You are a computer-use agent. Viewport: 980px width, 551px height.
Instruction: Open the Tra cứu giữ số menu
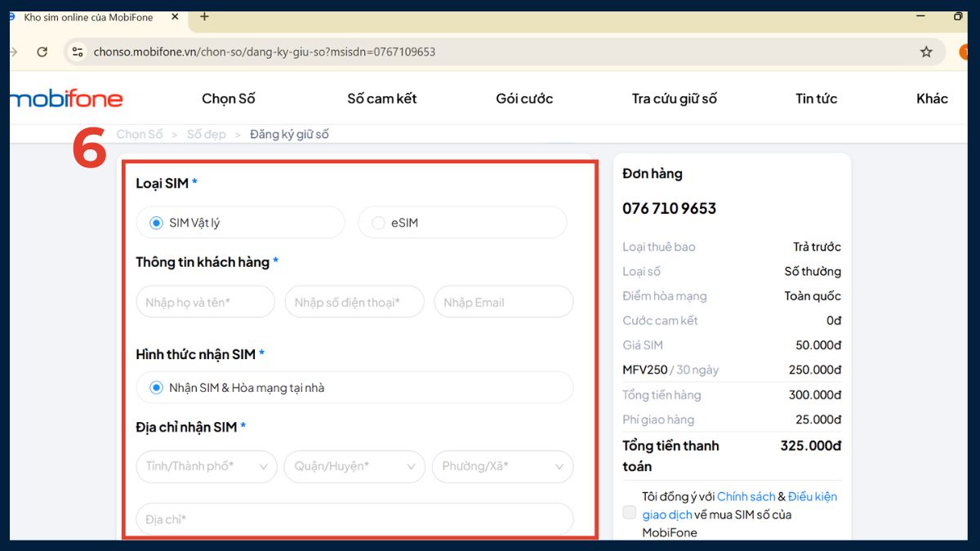(x=675, y=99)
